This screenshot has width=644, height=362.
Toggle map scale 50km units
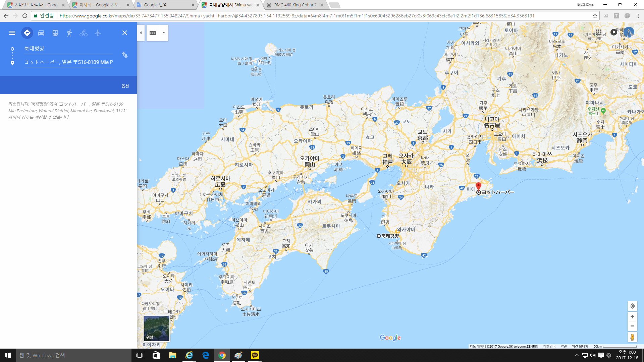[x=615, y=346]
